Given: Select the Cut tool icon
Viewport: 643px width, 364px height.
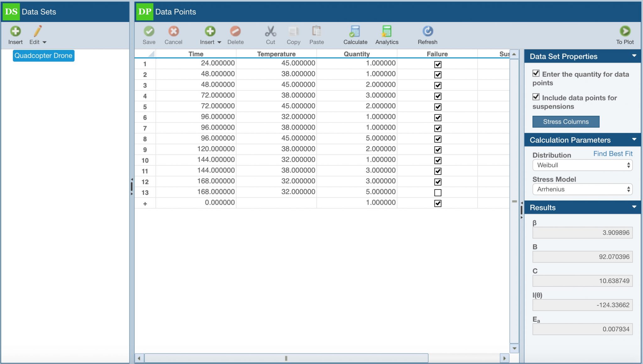Looking at the screenshot, I should pyautogui.click(x=270, y=31).
